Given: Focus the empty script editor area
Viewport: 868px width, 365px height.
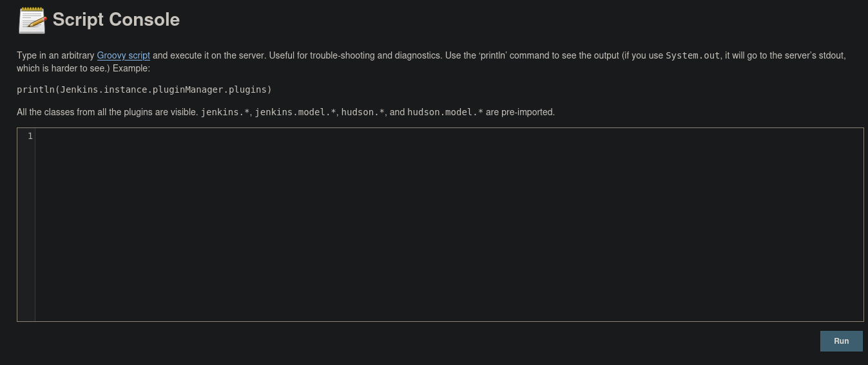Looking at the screenshot, I should [x=449, y=225].
